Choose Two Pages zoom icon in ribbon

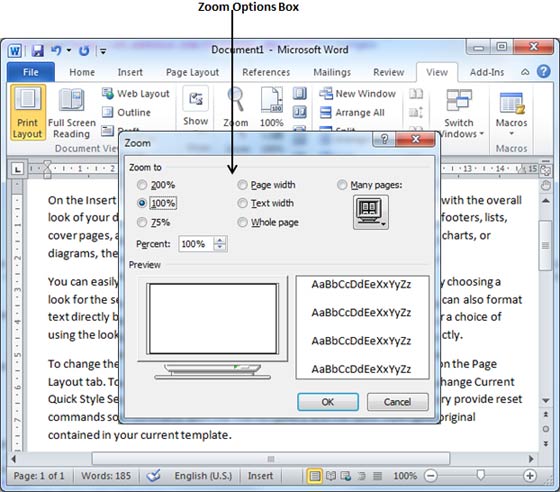click(x=300, y=112)
